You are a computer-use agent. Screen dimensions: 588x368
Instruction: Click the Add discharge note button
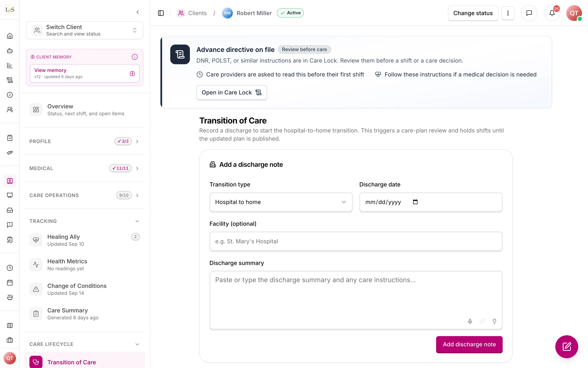pyautogui.click(x=469, y=344)
